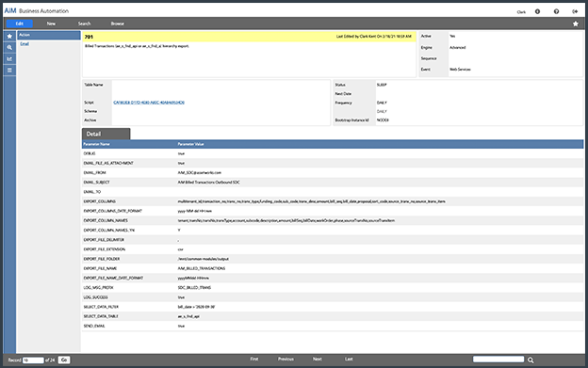Click the Edit button

click(20, 24)
